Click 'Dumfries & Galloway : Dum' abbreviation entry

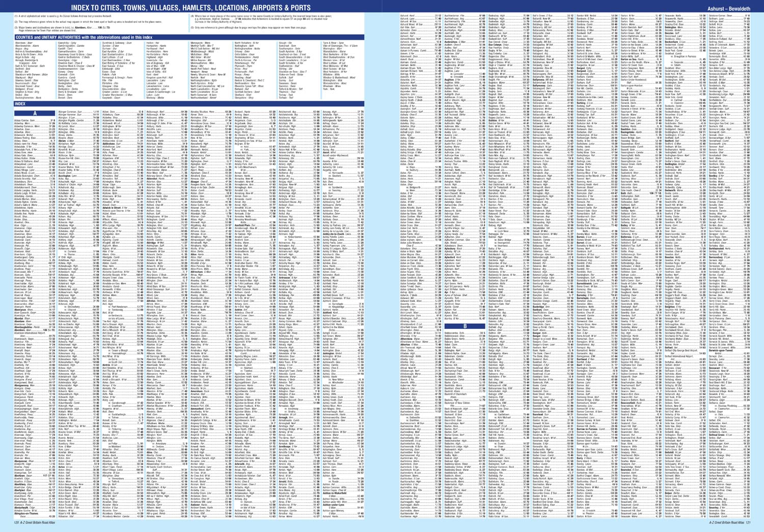click(x=117, y=43)
